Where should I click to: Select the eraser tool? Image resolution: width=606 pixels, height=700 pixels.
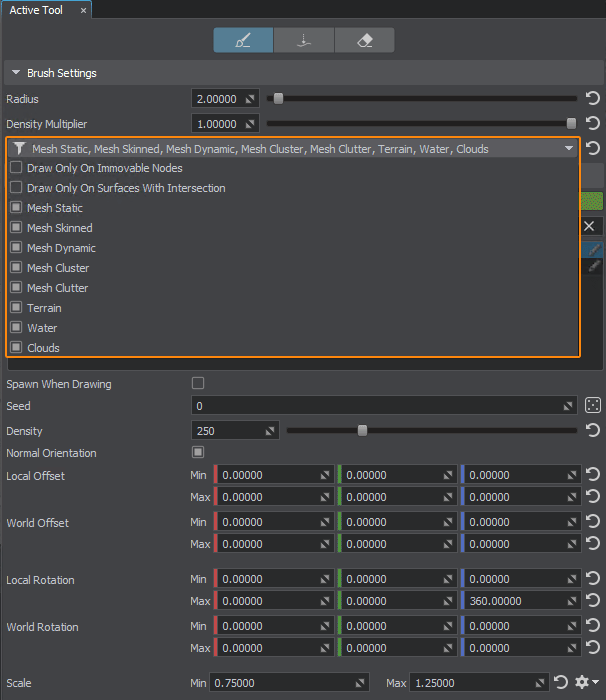(364, 40)
